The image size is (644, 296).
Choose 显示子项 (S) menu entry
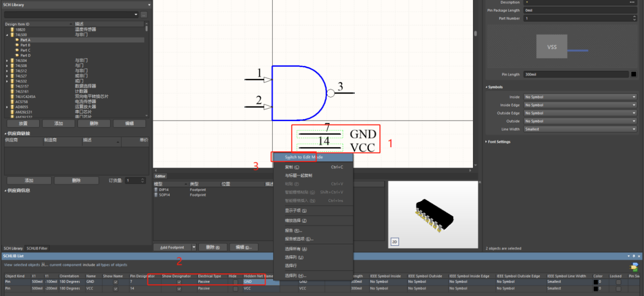[313, 210]
